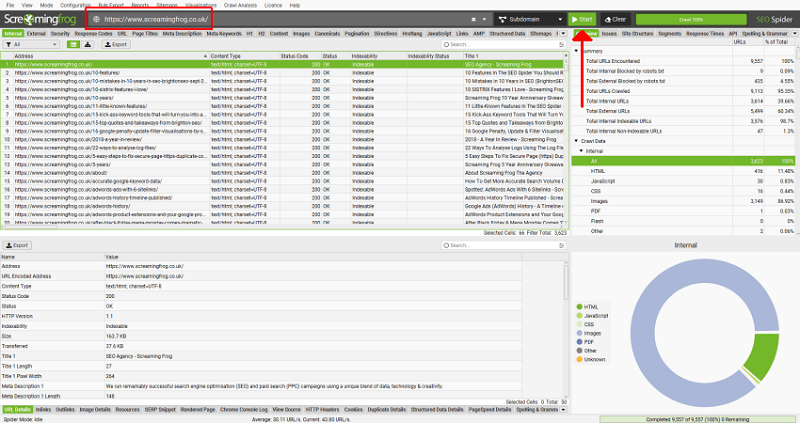The width and height of the screenshot is (800, 423).
Task: Switch to the Issues tab in the right panel
Action: [609, 34]
